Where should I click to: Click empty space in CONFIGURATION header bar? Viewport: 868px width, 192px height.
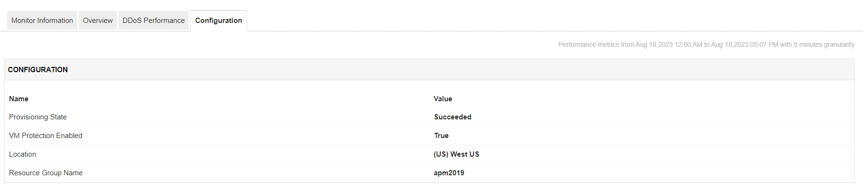pos(430,70)
